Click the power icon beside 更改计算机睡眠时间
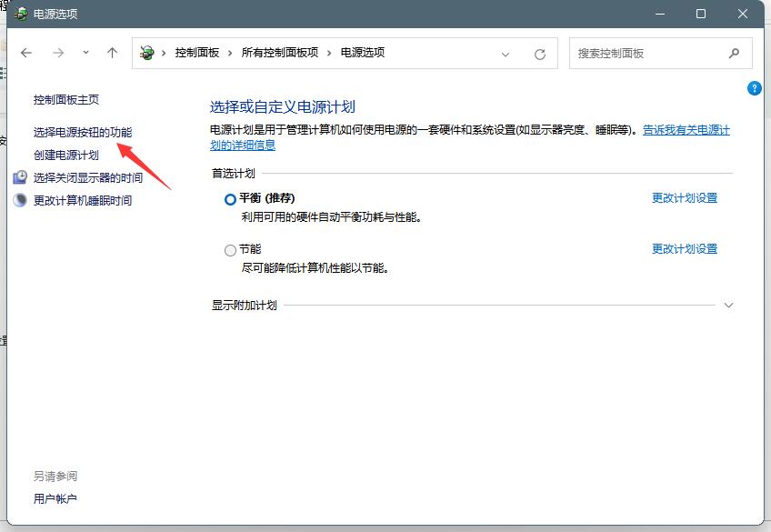This screenshot has height=532, width=771. (20, 200)
